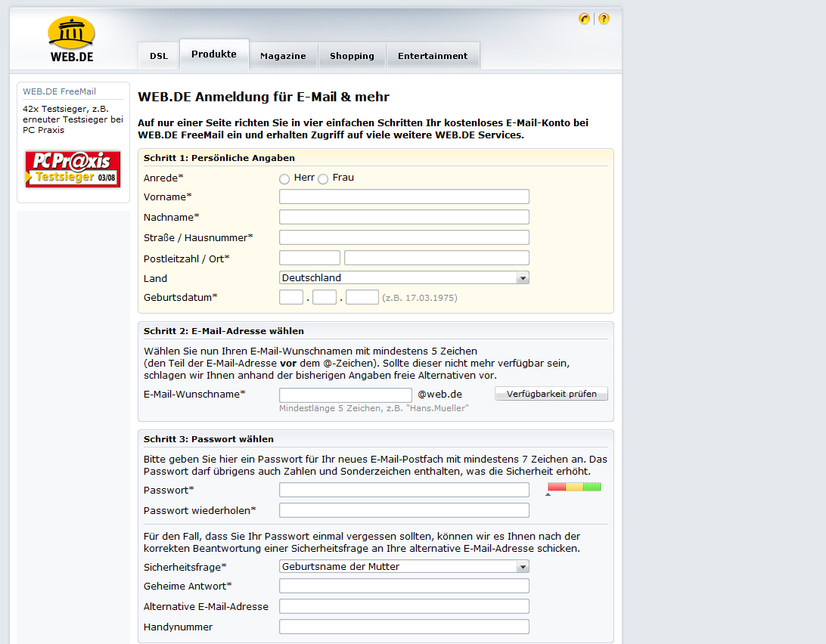826x644 pixels.
Task: Click the Verfügbarkeit prüfen button
Action: tap(551, 394)
